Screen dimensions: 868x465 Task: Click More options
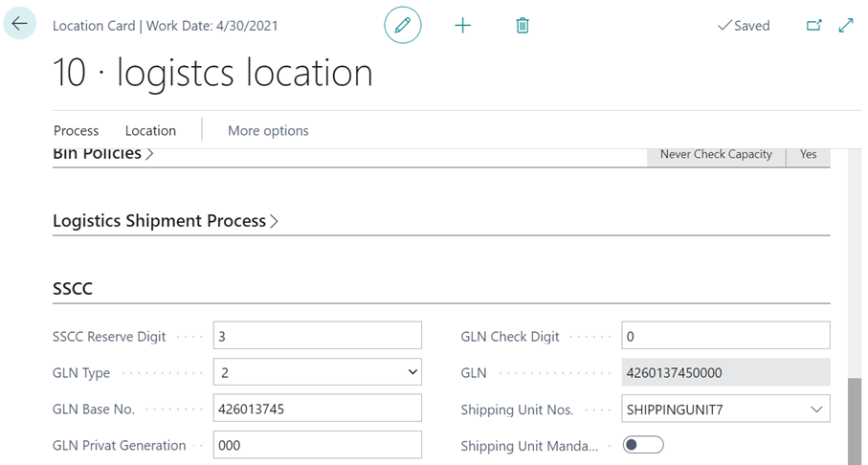click(268, 130)
